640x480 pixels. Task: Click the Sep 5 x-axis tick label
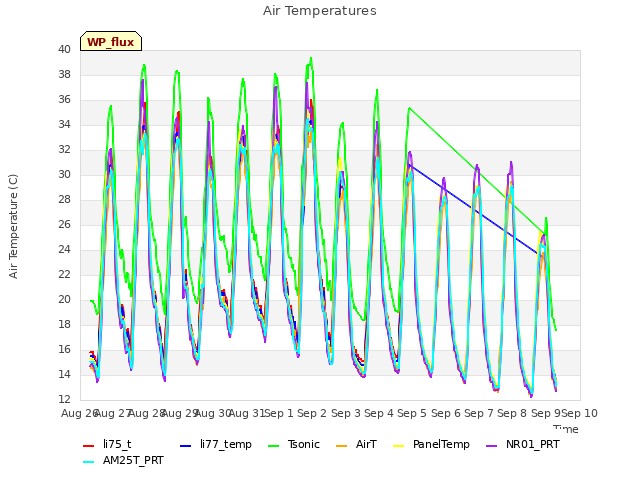tap(412, 413)
